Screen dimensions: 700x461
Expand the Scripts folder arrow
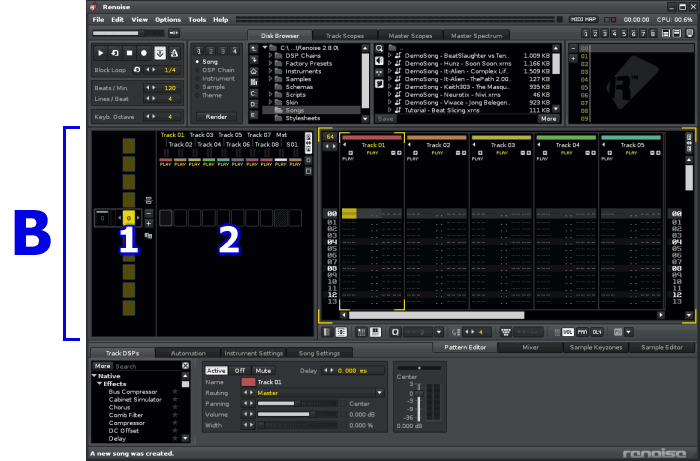(271, 95)
